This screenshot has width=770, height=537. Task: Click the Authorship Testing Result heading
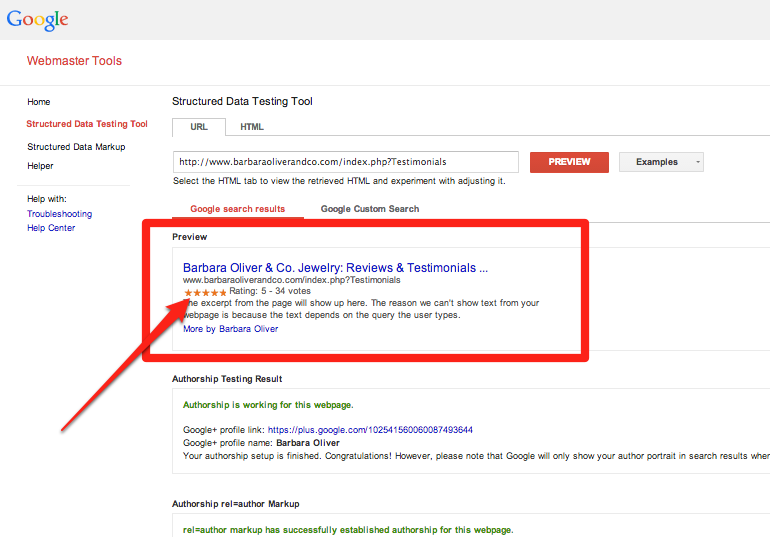pyautogui.click(x=227, y=379)
